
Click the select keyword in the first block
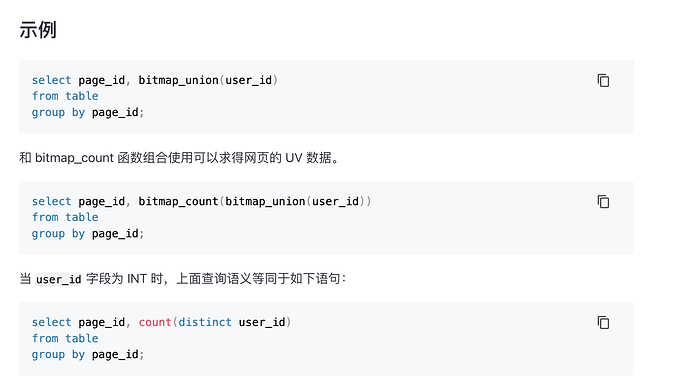[x=51, y=80]
